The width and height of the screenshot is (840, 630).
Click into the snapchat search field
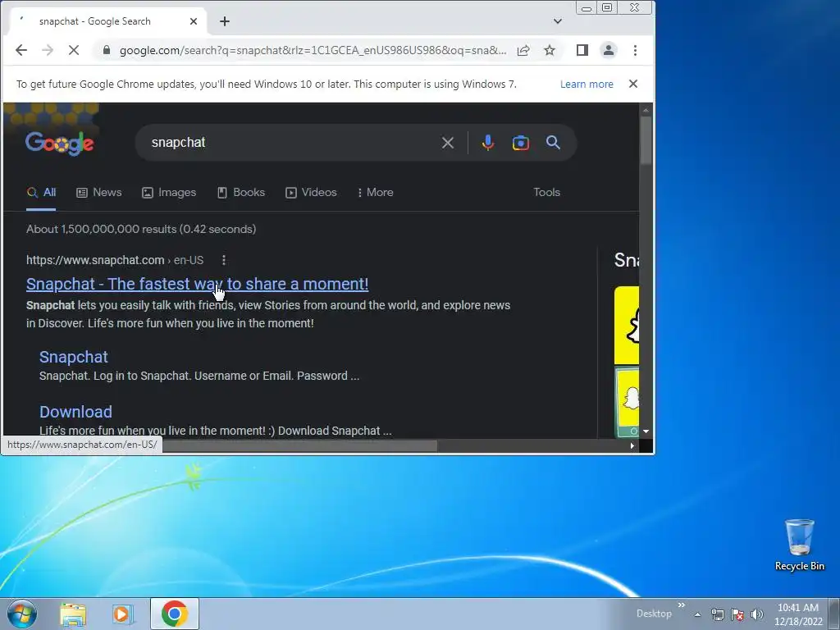coord(290,143)
